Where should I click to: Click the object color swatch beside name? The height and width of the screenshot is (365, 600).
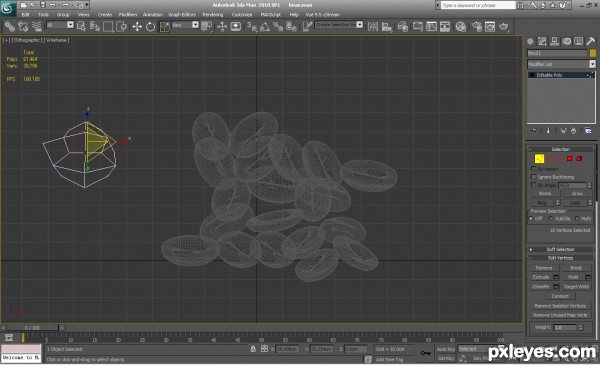point(593,53)
